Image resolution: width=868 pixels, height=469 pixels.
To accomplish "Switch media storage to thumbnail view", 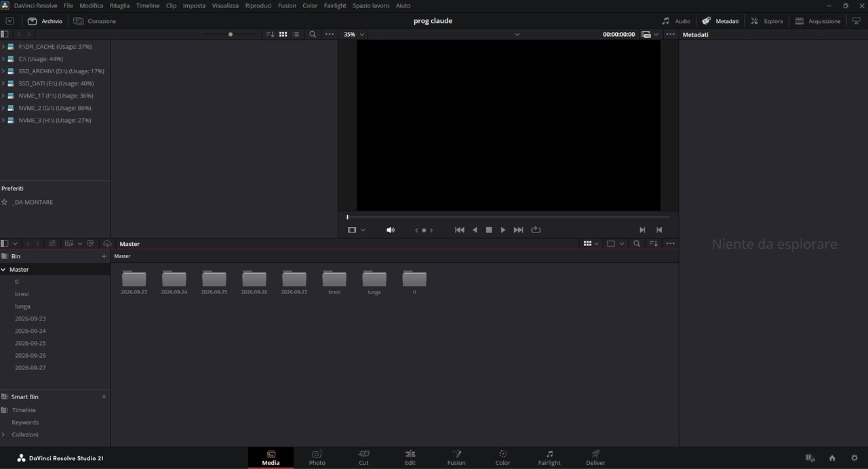I will click(x=283, y=34).
